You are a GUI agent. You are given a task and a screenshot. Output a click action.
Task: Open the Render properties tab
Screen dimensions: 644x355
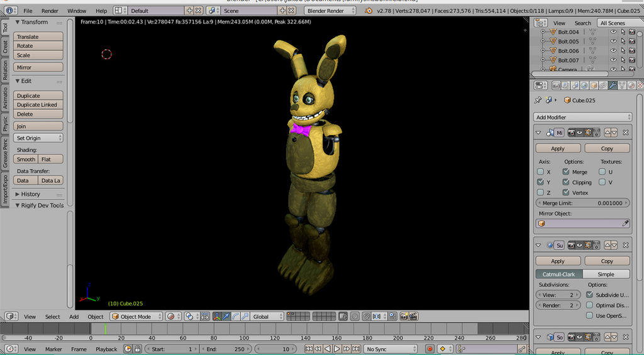(556, 85)
